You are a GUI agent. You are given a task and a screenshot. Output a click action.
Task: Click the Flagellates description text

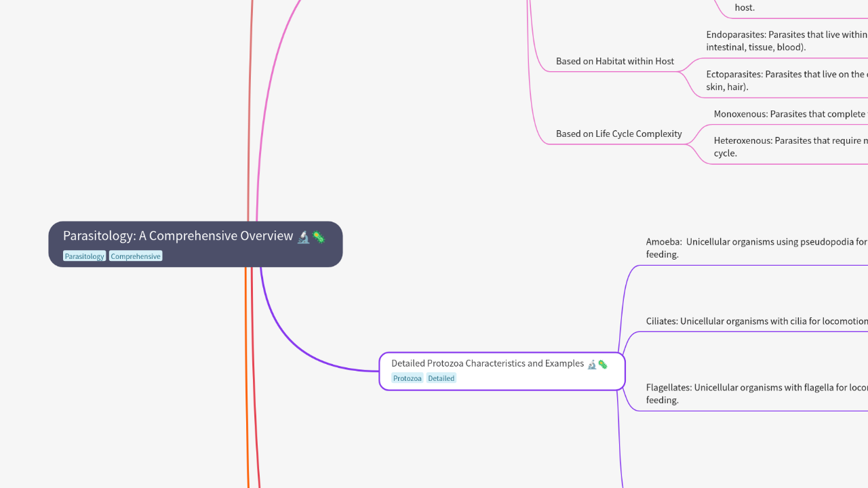click(x=757, y=394)
